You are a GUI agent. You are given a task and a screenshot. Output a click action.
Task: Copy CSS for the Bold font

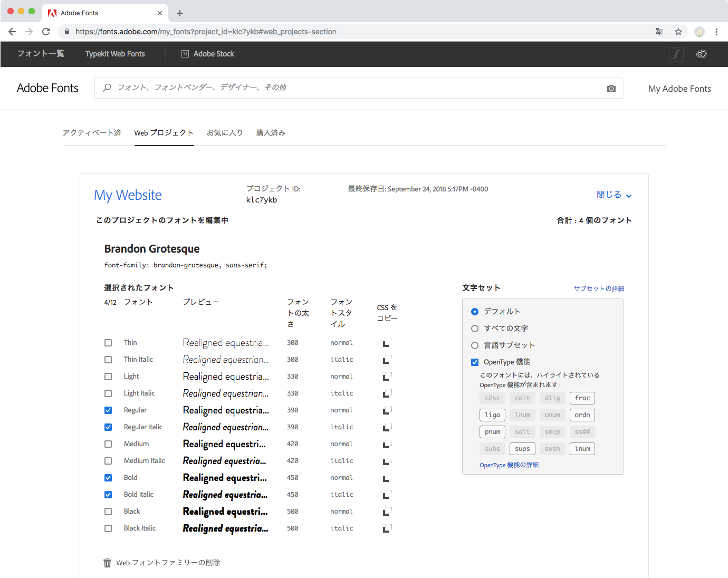tap(387, 478)
